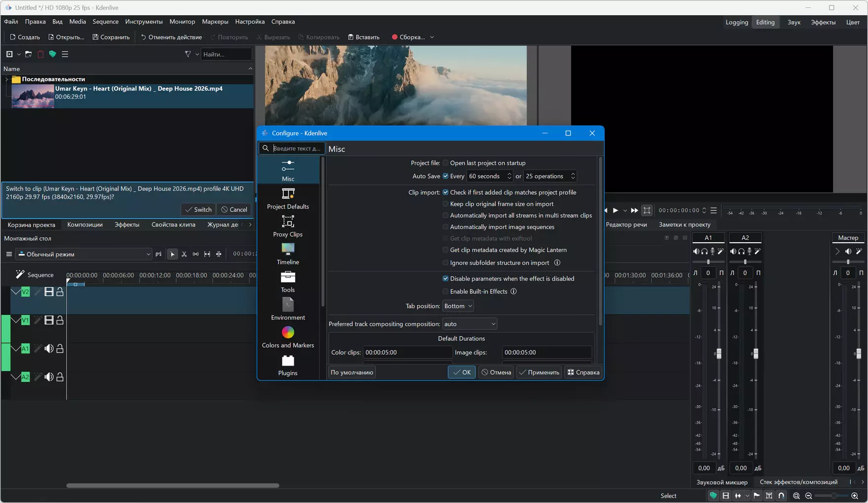Open the Tab position dropdown
This screenshot has width=868, height=503.
pyautogui.click(x=458, y=306)
